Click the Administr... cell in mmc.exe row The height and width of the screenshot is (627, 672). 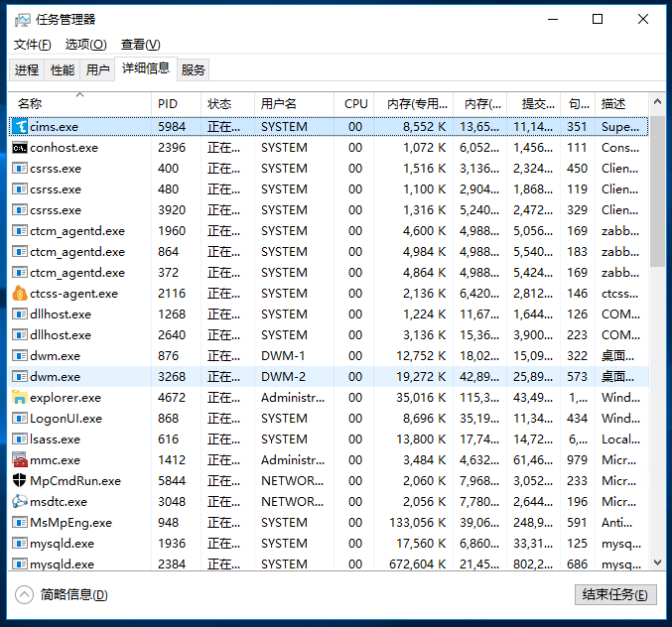(293, 460)
